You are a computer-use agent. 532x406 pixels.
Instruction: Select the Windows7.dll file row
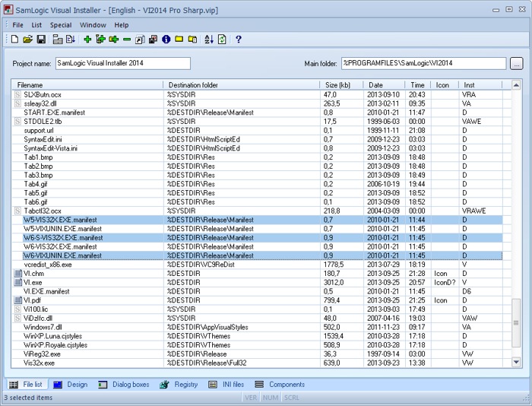[x=257, y=327]
